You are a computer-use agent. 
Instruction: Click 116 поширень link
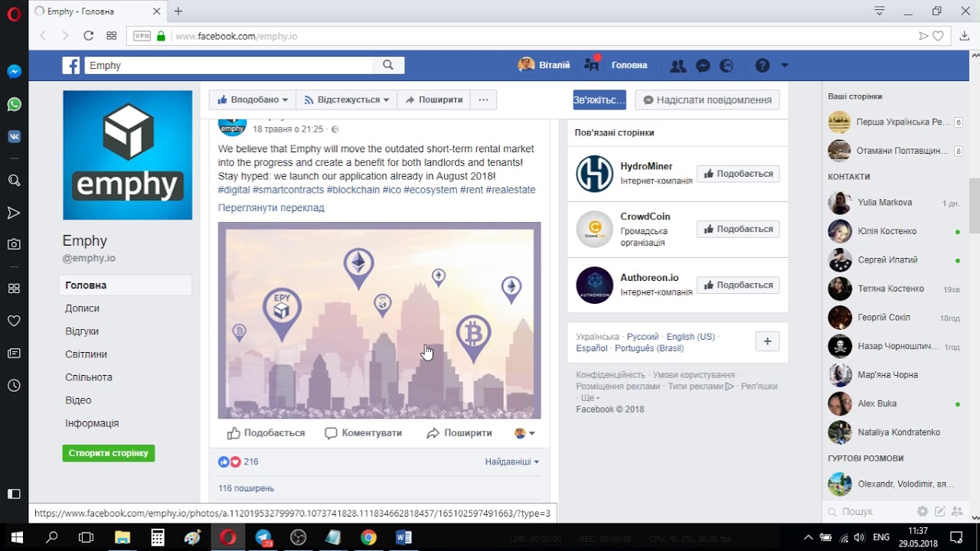pos(246,488)
